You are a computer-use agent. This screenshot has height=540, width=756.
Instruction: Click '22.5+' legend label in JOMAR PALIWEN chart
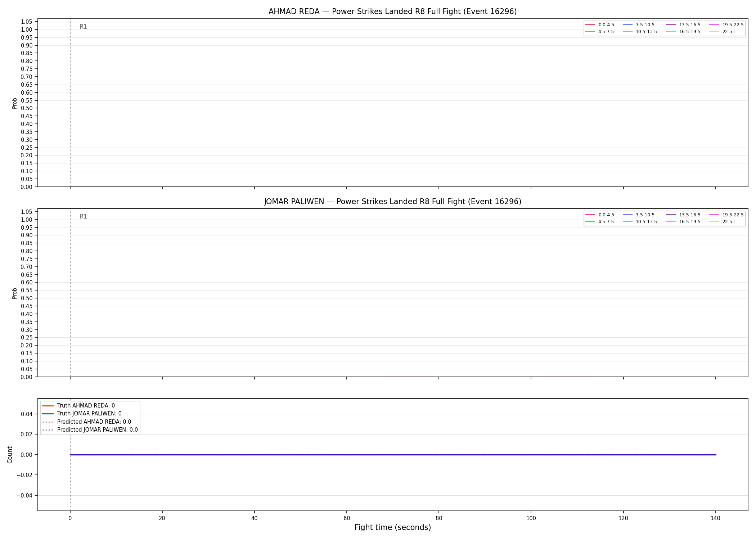[x=729, y=222]
